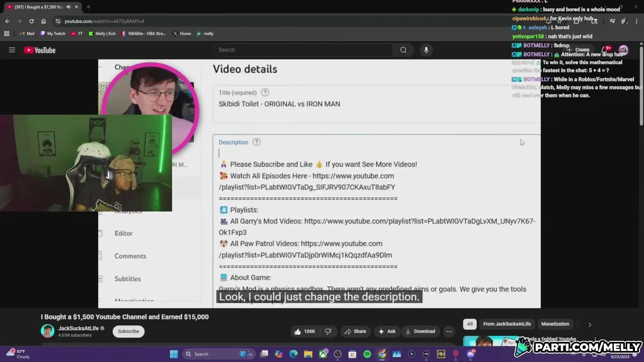Start voice search with the microphone
Image resolution: width=644 pixels, height=362 pixels.
click(426, 50)
